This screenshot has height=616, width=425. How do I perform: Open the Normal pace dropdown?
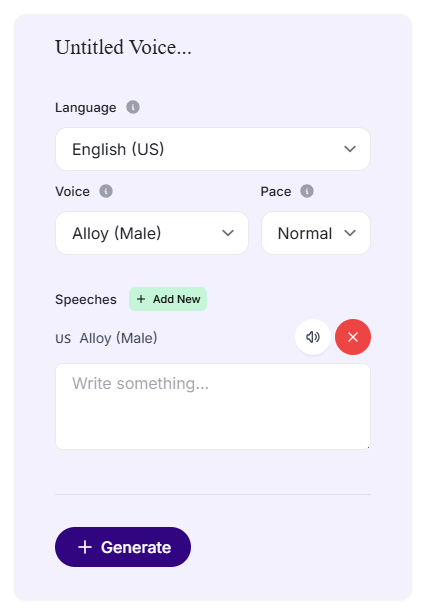[x=316, y=233]
